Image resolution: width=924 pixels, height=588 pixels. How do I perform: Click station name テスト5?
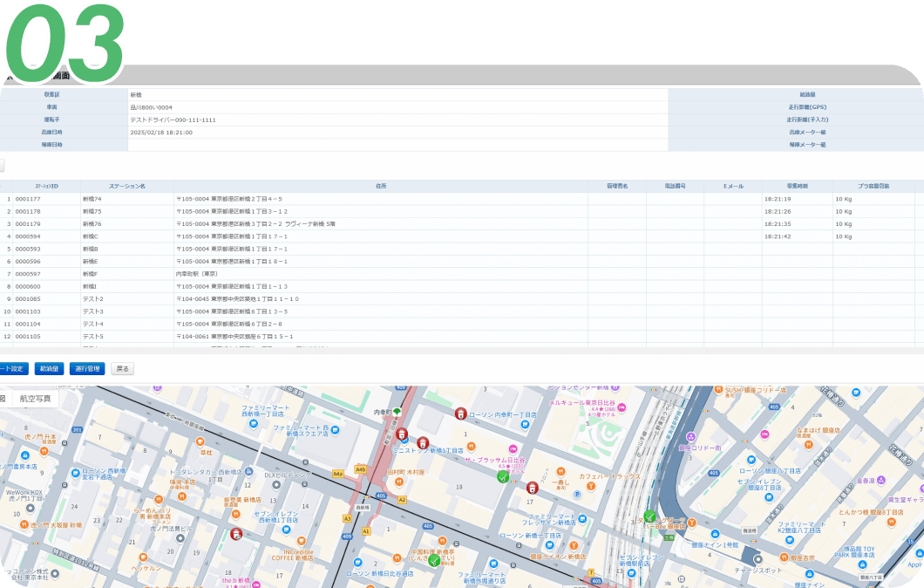[93, 337]
